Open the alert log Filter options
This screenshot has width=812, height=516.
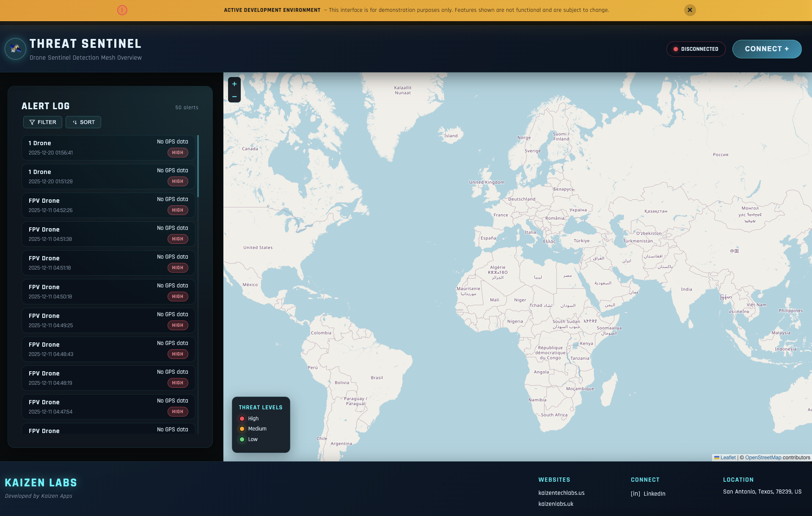43,122
